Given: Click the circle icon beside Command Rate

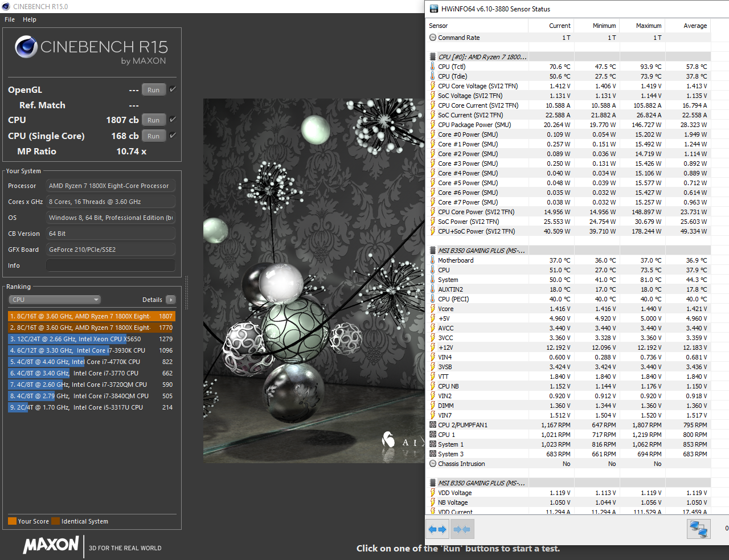Looking at the screenshot, I should (x=433, y=38).
